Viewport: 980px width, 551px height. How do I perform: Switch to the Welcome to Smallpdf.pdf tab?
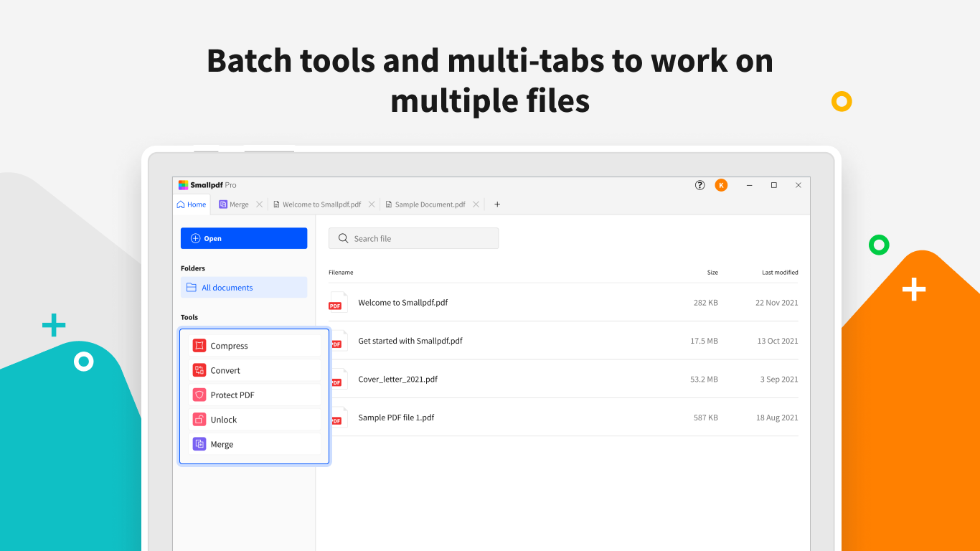tap(324, 204)
